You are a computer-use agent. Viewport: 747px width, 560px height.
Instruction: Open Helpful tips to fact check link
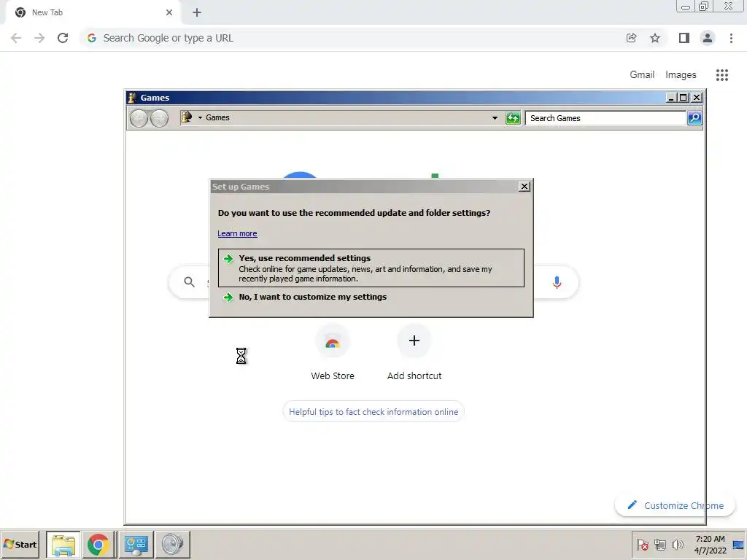coord(373,412)
